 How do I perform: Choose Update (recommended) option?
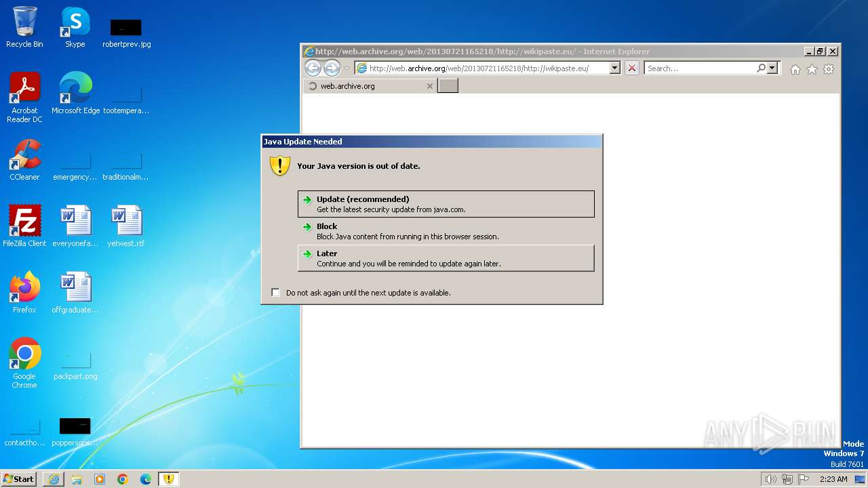coord(446,204)
